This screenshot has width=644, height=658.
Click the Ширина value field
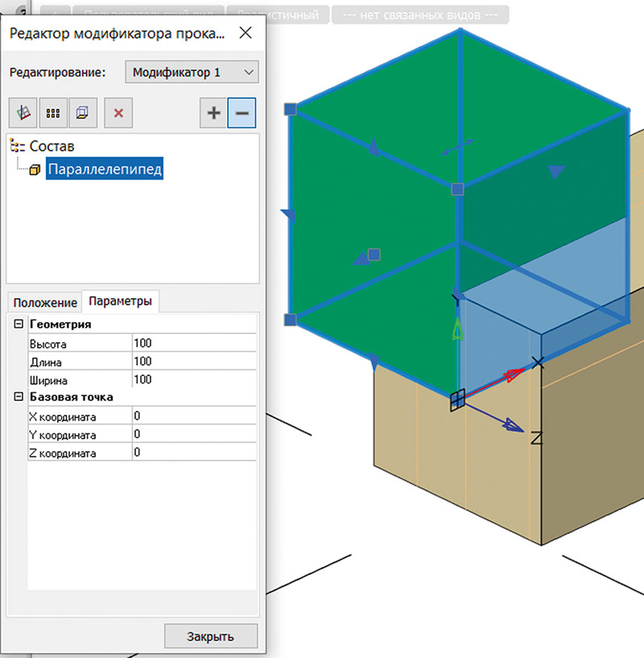[194, 379]
